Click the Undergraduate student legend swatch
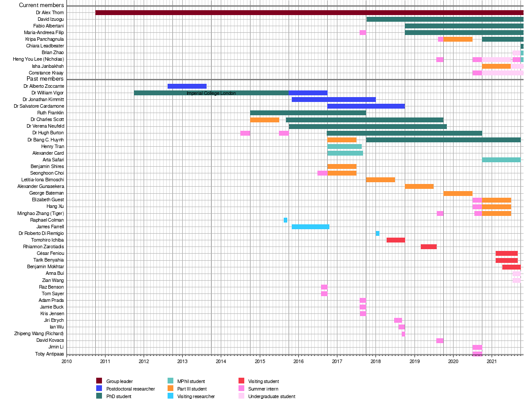 point(241,396)
